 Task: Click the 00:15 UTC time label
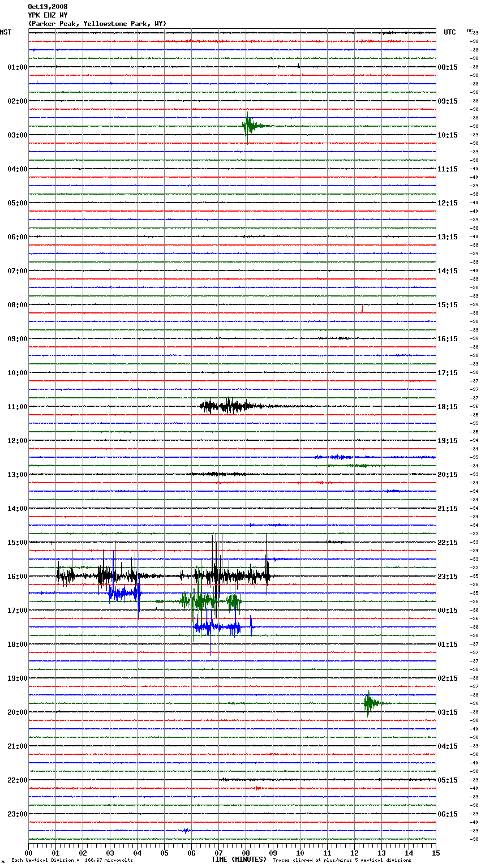[448, 611]
